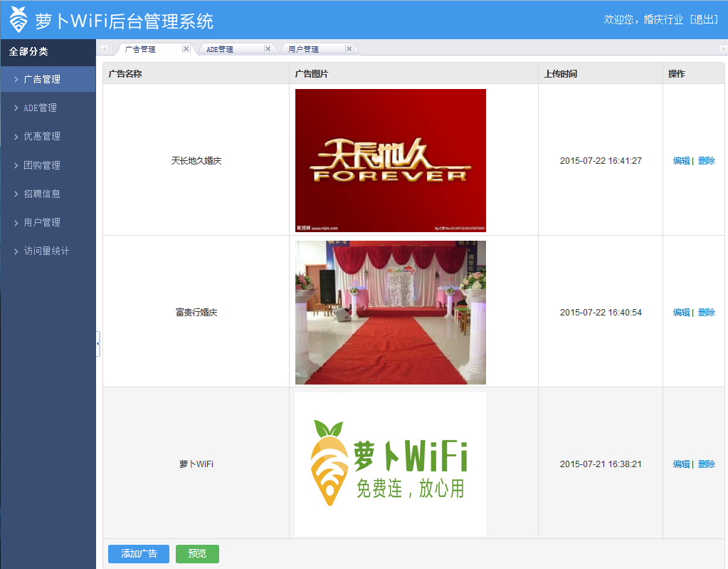Expand chevron next to 优惠管理
This screenshot has height=569, width=728.
tap(16, 137)
